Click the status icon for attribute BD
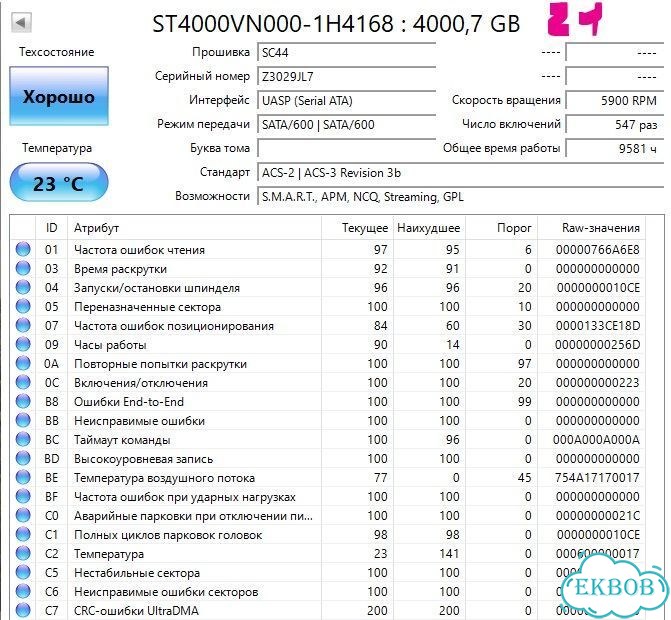Image resolution: width=671 pixels, height=620 pixels. (23, 458)
